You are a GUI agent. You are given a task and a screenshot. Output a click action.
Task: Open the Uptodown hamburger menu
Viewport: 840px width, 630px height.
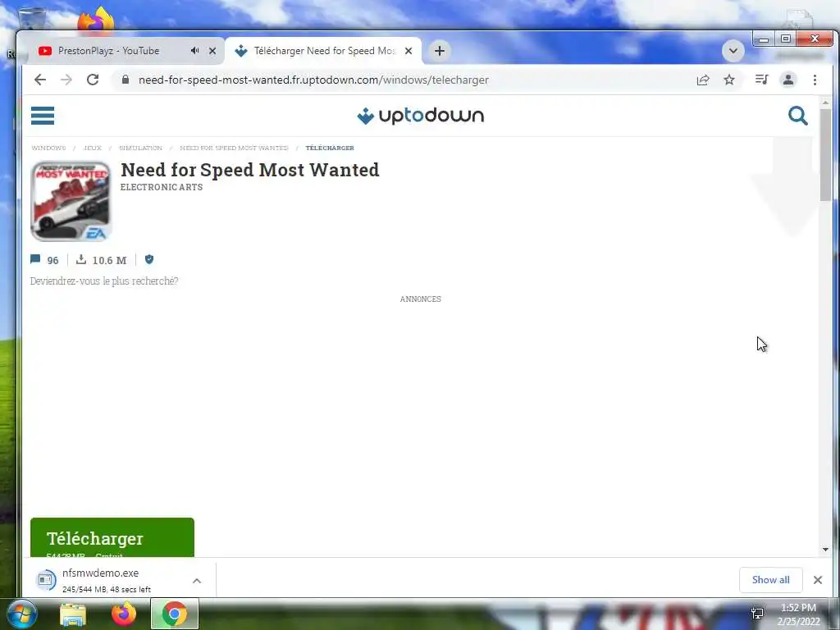(43, 115)
